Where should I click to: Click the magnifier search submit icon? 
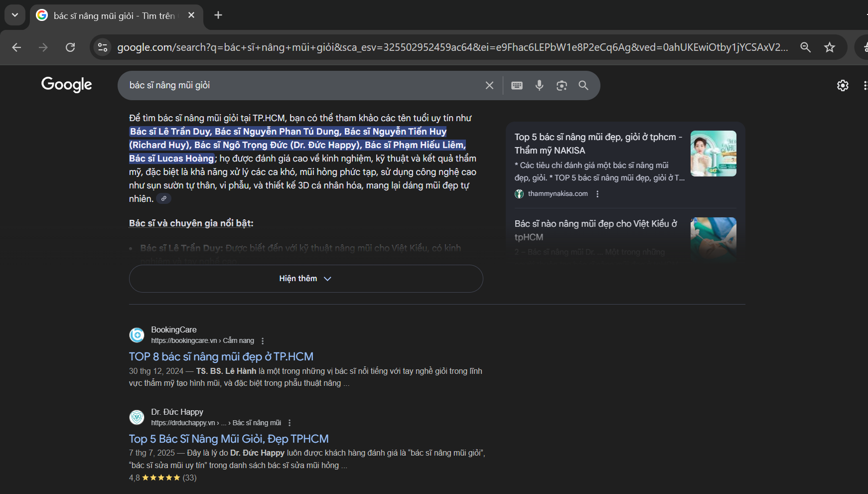[x=583, y=85]
